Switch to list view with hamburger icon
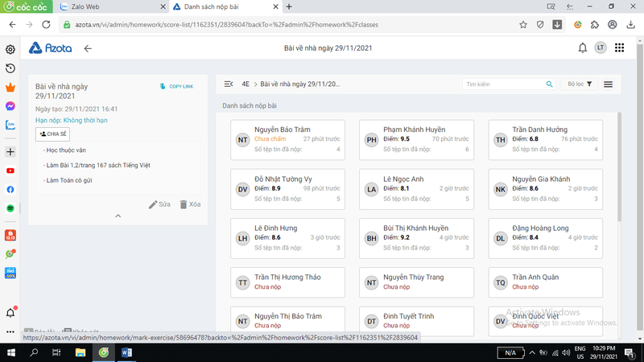Screen dimensions: 644x362 tap(609, 84)
